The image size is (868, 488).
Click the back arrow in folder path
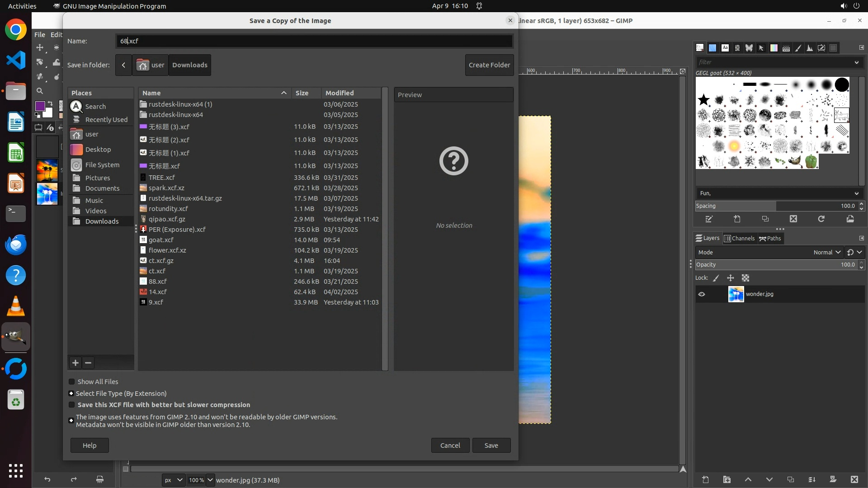[x=123, y=65]
